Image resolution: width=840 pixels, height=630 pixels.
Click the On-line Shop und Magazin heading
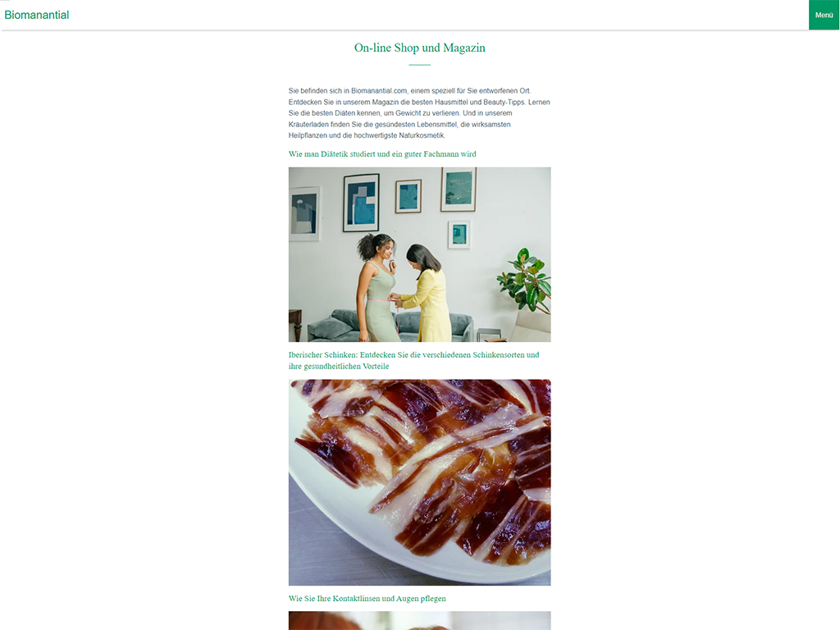click(419, 48)
